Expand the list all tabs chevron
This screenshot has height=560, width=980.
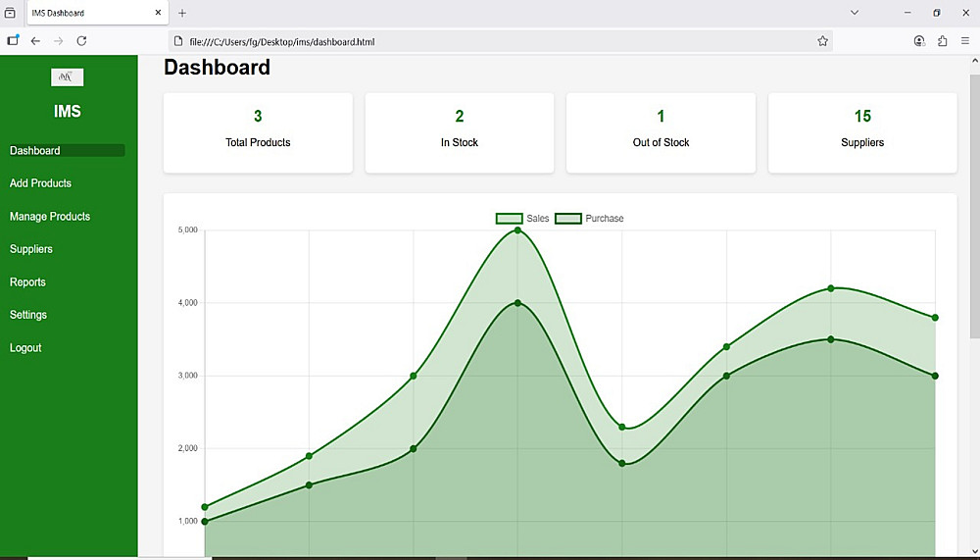click(855, 13)
